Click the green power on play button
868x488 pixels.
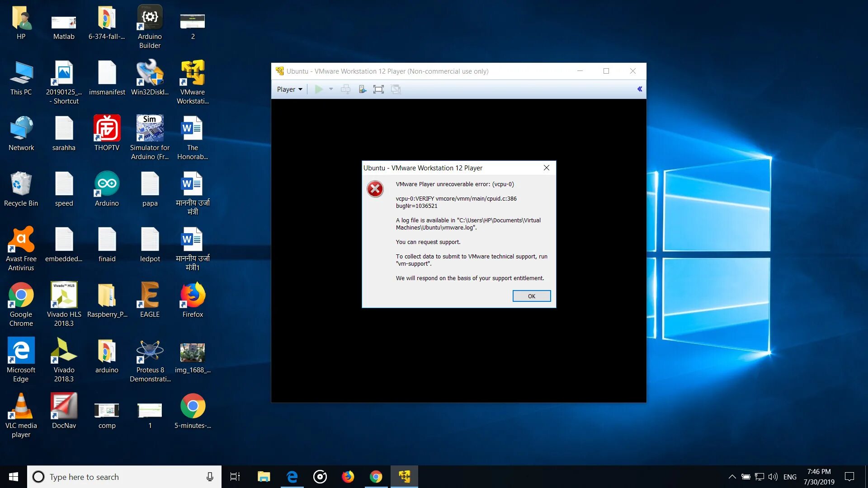coord(319,89)
